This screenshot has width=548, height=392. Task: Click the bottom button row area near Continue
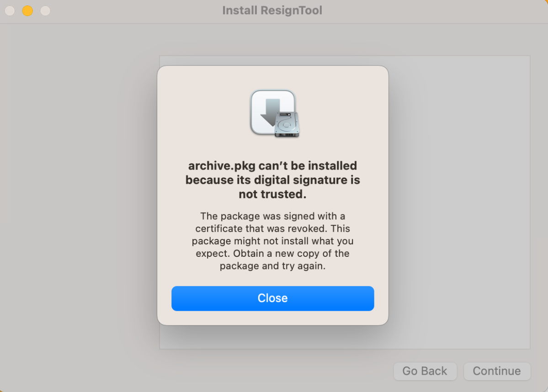(497, 371)
